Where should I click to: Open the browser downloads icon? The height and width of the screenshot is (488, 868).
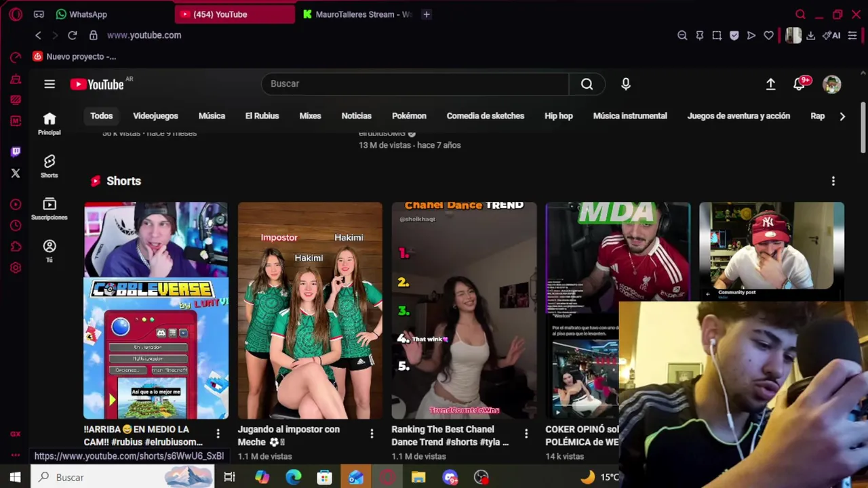[810, 35]
